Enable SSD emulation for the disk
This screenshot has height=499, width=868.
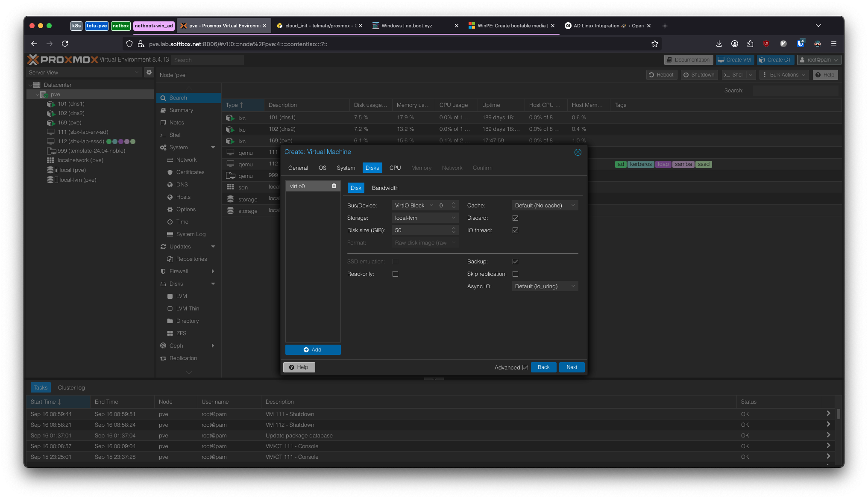tap(395, 261)
